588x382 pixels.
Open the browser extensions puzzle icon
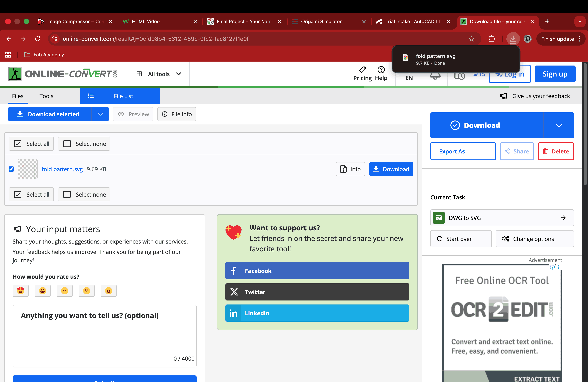(x=492, y=39)
